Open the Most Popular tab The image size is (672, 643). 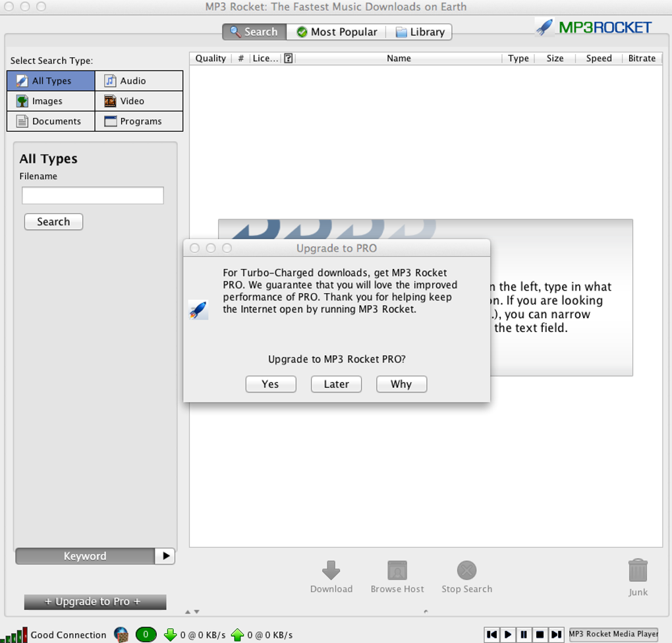337,32
